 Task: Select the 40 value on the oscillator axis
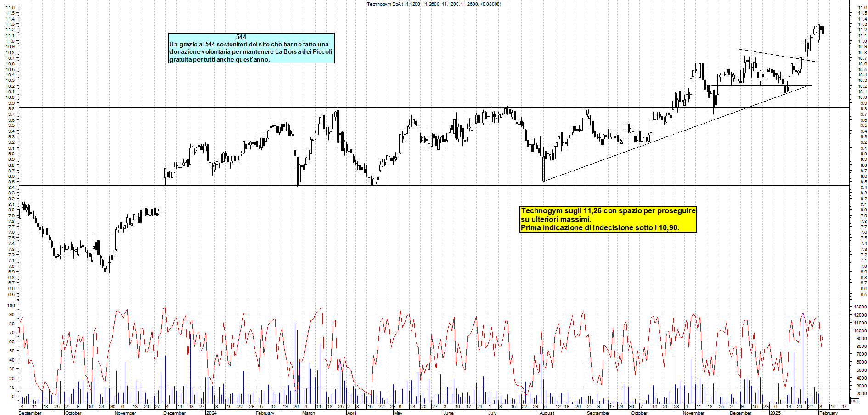(12, 360)
